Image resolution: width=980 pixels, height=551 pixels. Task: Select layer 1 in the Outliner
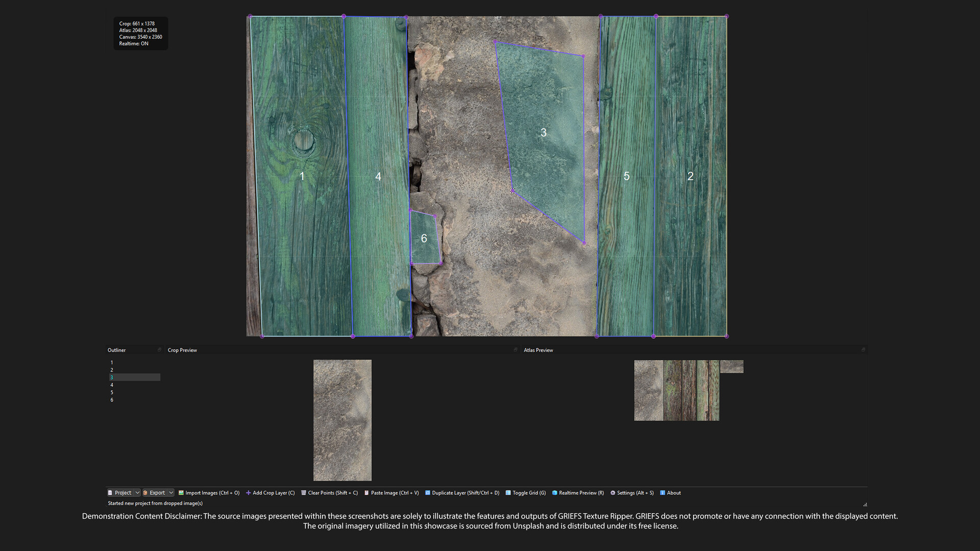(112, 363)
